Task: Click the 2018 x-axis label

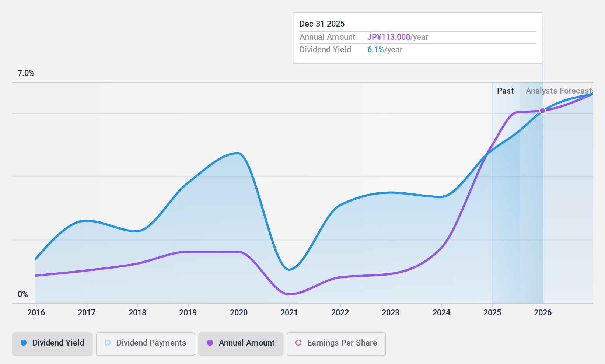Action: [x=137, y=313]
